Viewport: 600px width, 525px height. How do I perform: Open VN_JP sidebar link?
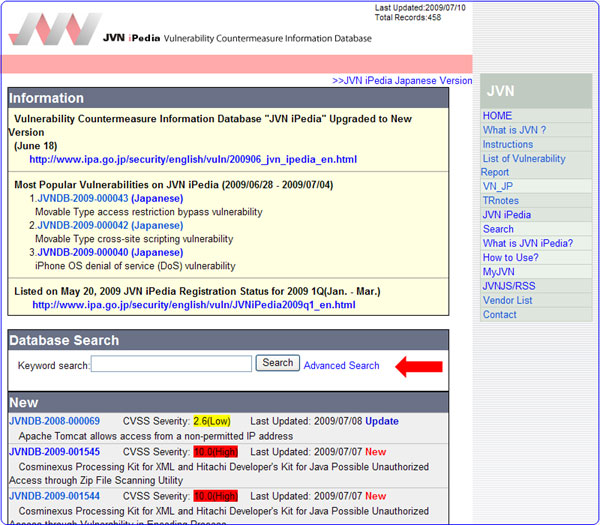[x=497, y=186]
